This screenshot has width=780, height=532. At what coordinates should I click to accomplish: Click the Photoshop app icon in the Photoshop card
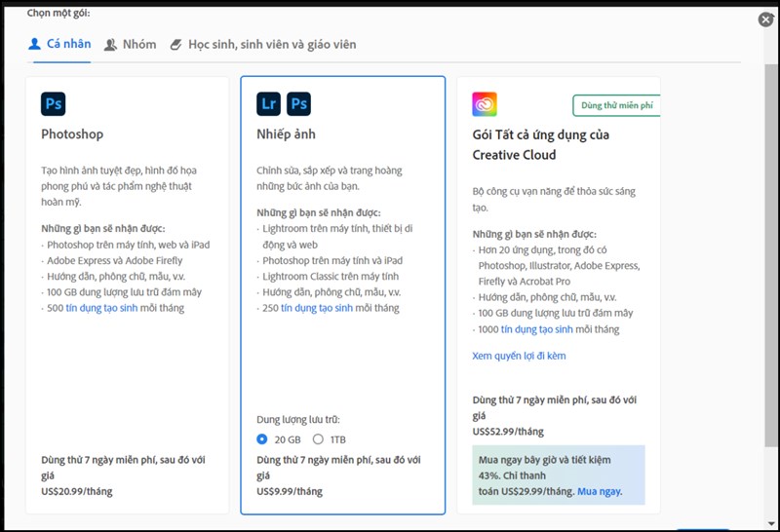pyautogui.click(x=54, y=104)
